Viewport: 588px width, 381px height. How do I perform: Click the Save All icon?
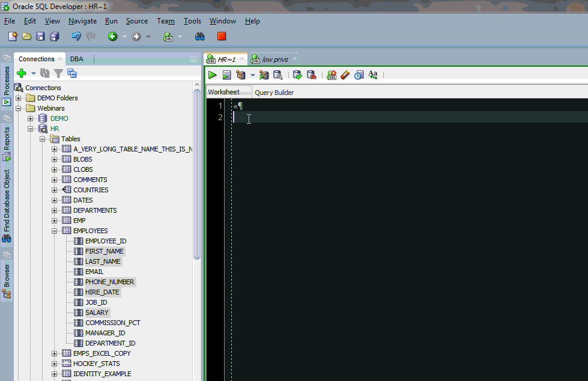click(55, 37)
